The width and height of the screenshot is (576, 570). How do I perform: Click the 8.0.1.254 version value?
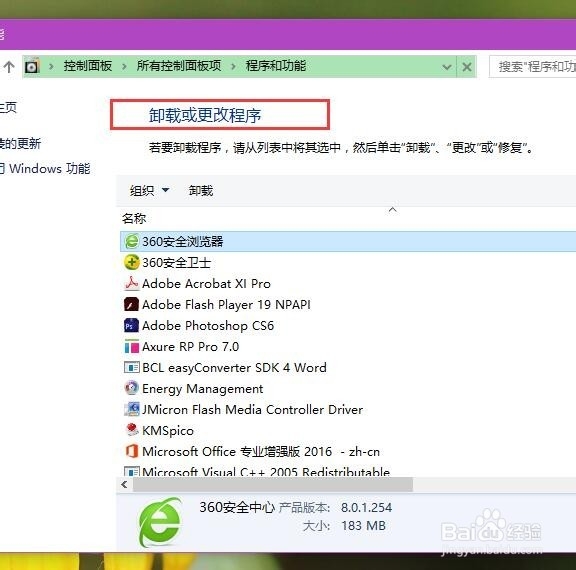(x=366, y=508)
